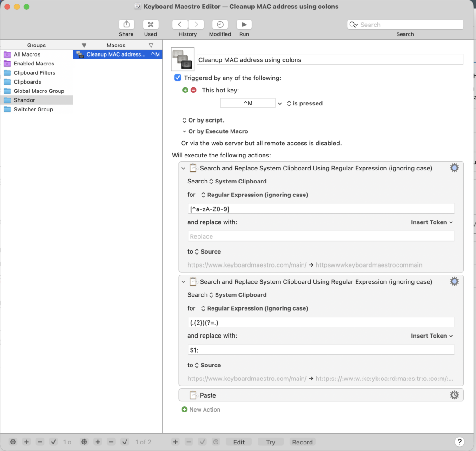Expand the Or by Execute Macro section
Viewport: 476px width, 451px height.
[x=185, y=131]
